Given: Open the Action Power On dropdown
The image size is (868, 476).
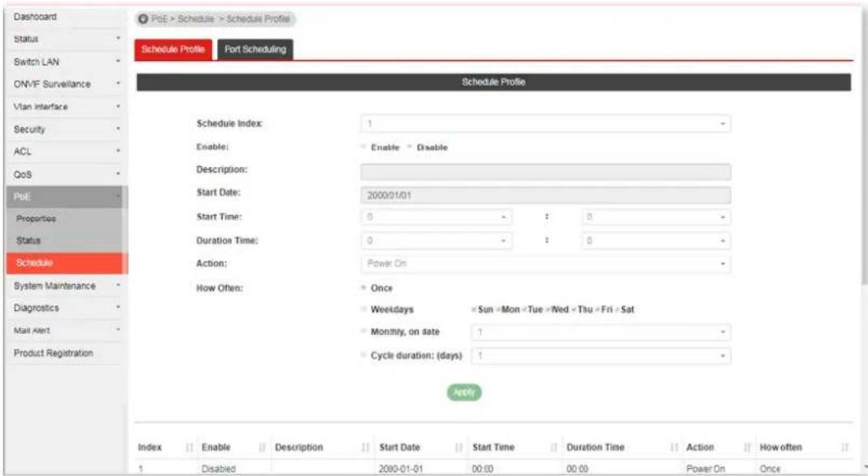Looking at the screenshot, I should click(x=545, y=264).
